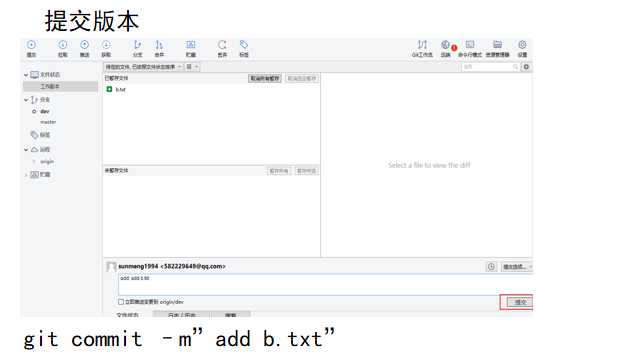
Task: Open Settings (设置) gear icon in toolbar
Action: click(522, 48)
